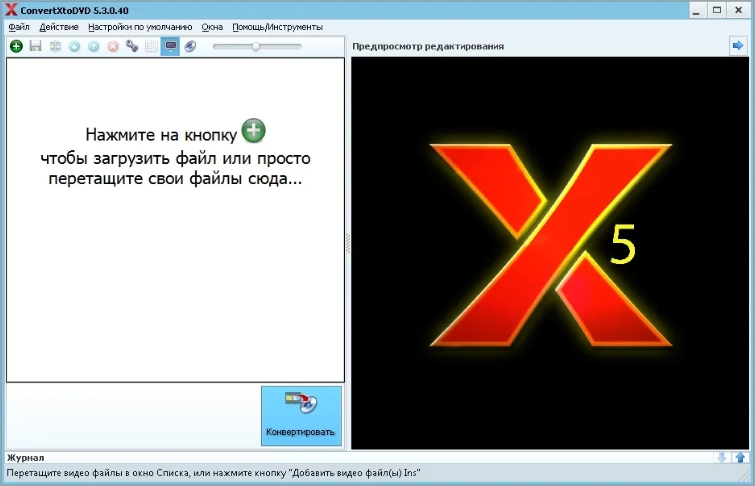Toggle the preview monitor toolbar button
This screenshot has height=486, width=755.
[x=170, y=46]
